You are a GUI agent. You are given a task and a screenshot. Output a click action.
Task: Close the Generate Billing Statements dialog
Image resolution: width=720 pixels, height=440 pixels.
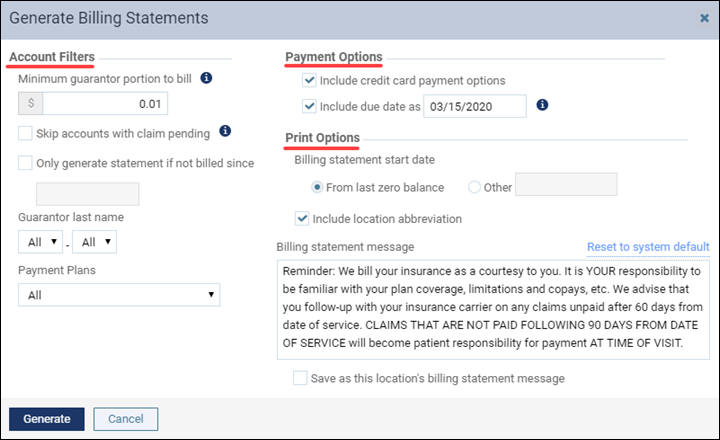tap(704, 18)
